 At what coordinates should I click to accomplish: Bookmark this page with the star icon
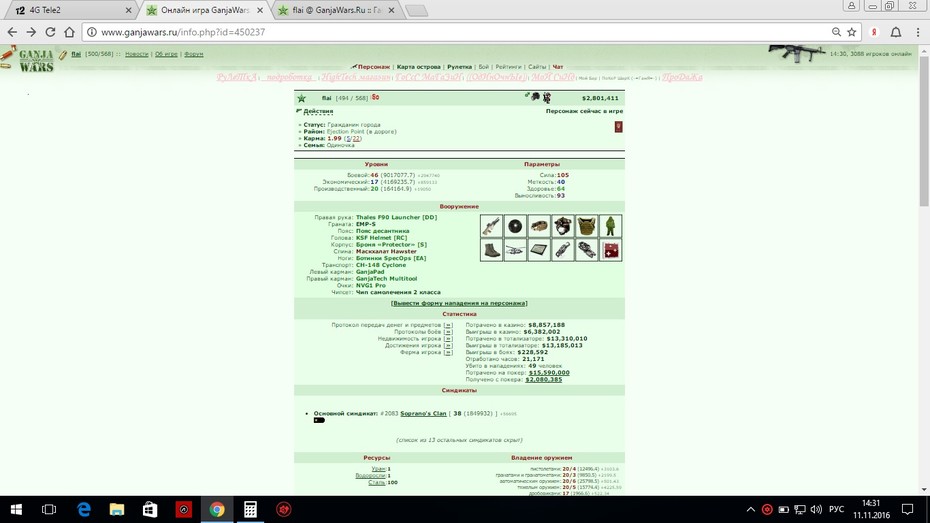coord(852,32)
